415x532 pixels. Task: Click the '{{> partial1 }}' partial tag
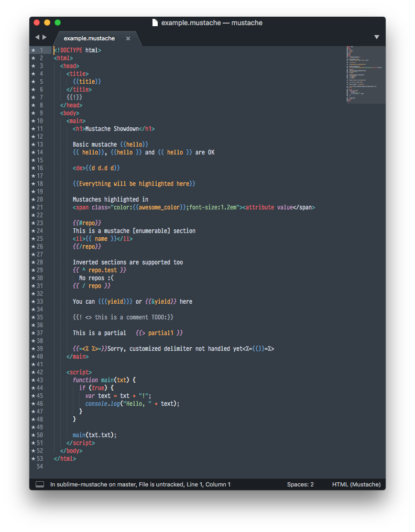tap(159, 333)
